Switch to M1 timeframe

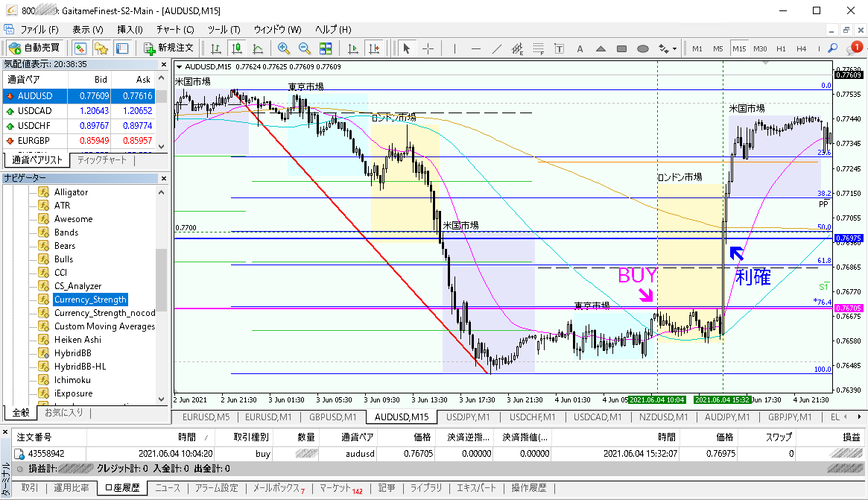click(x=697, y=48)
